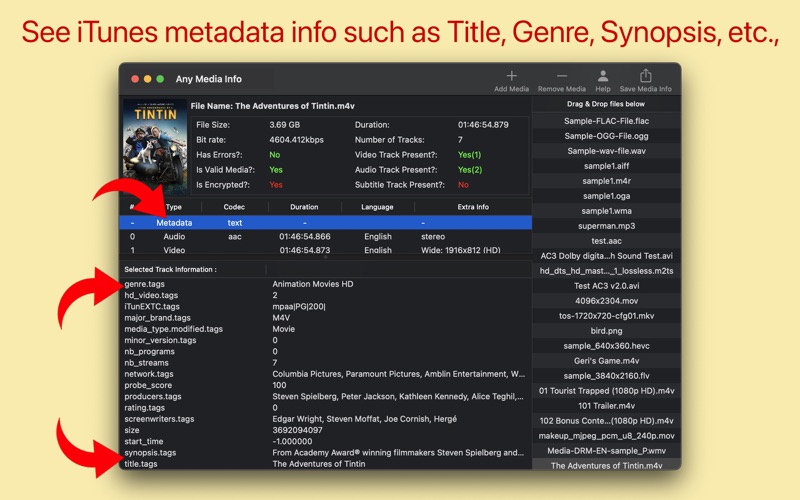This screenshot has height=500, width=800.
Task: Click the hd_video.tags row
Action: (326, 295)
